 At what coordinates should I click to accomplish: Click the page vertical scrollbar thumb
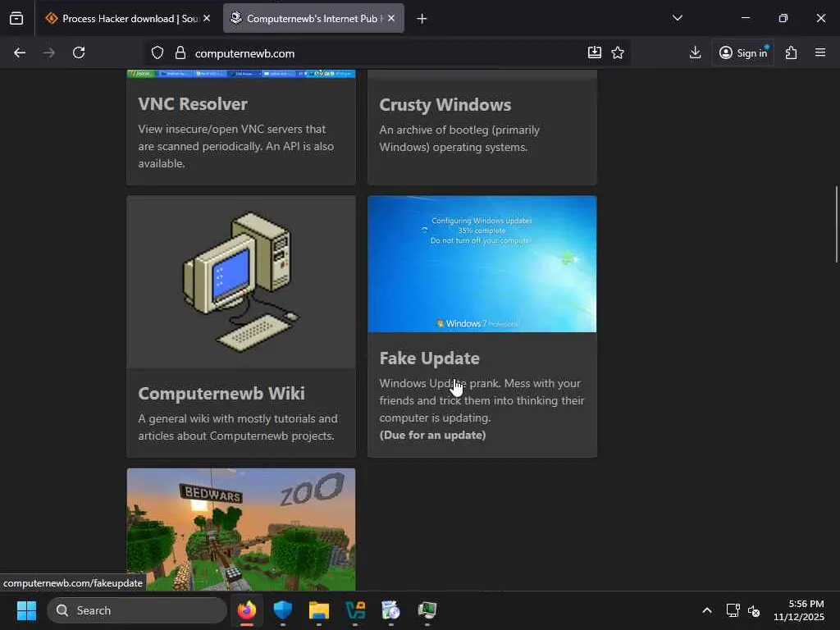click(x=836, y=224)
